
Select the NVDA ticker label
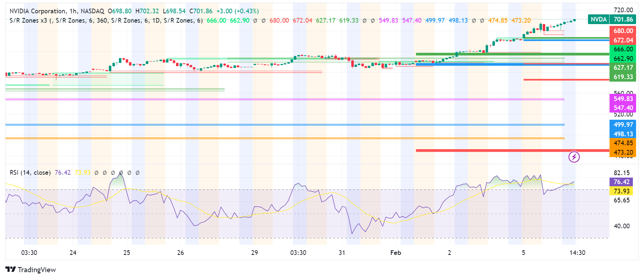tap(598, 19)
